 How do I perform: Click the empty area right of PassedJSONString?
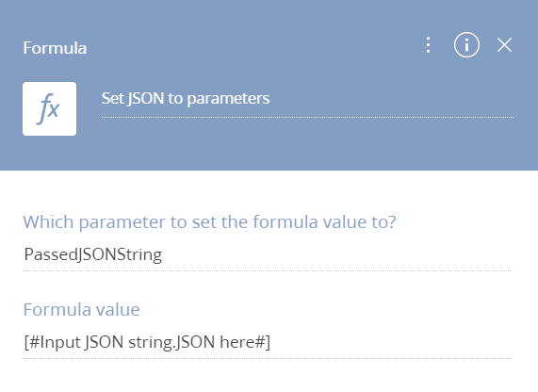tap(336, 254)
